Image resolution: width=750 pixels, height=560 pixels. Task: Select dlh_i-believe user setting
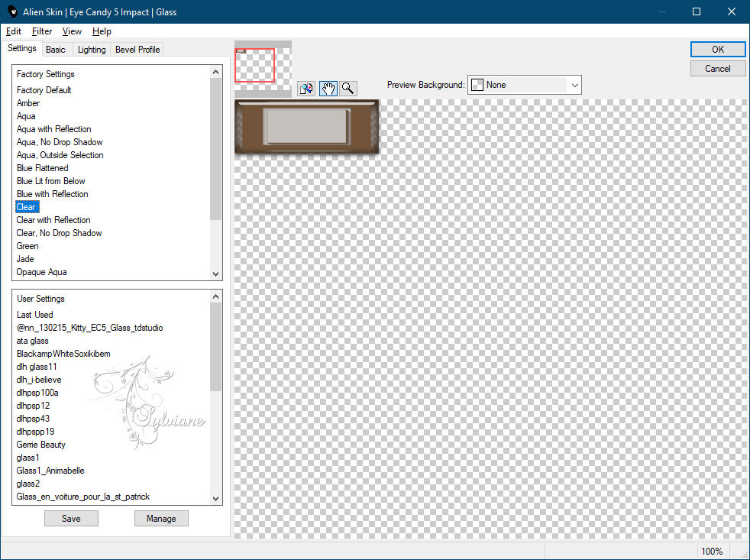(39, 380)
